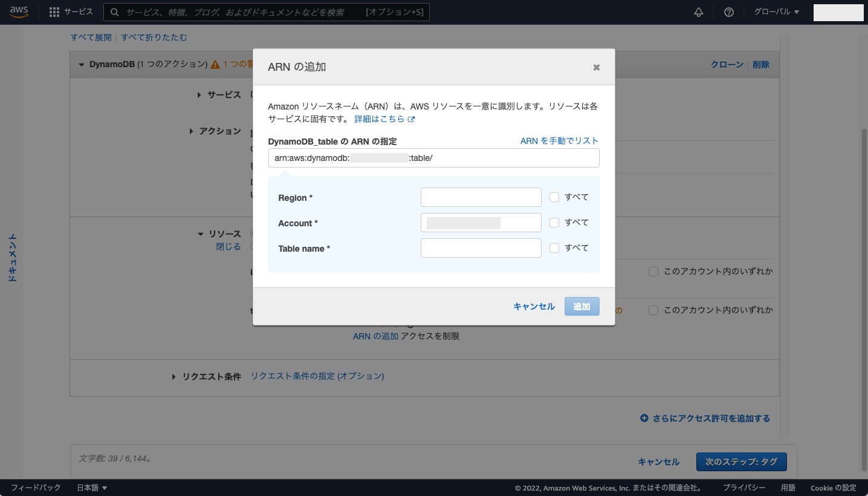Image resolution: width=868 pixels, height=496 pixels.
Task: Click the ARN を手動でリスト link
Action: coord(559,141)
